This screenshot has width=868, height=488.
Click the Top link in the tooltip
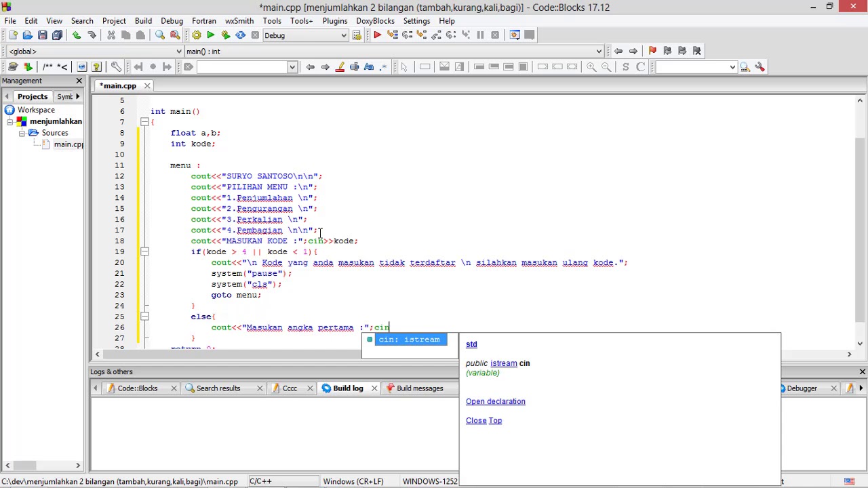(495, 420)
